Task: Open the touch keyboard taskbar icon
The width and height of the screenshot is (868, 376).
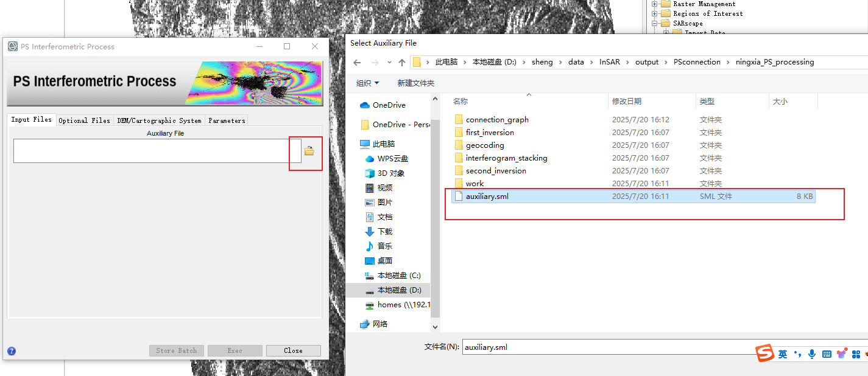Action: point(827,353)
